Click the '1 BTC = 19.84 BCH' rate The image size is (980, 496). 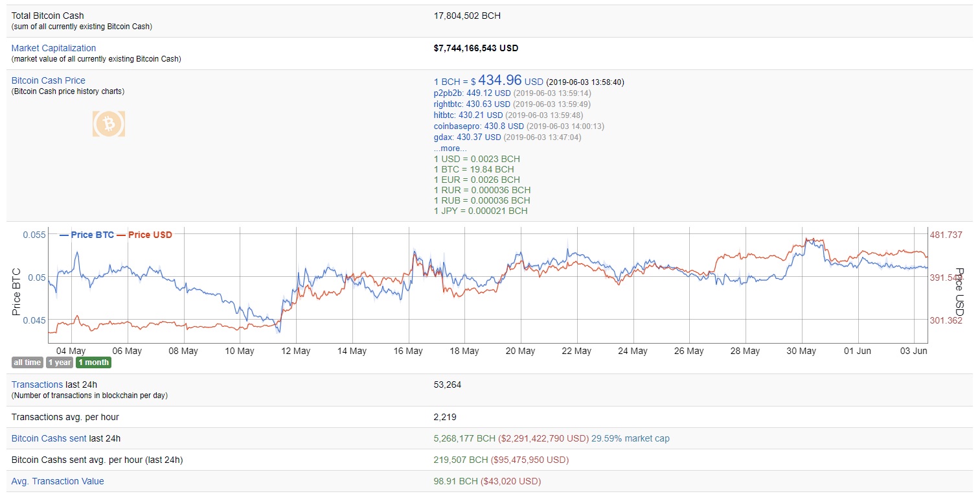(x=473, y=169)
